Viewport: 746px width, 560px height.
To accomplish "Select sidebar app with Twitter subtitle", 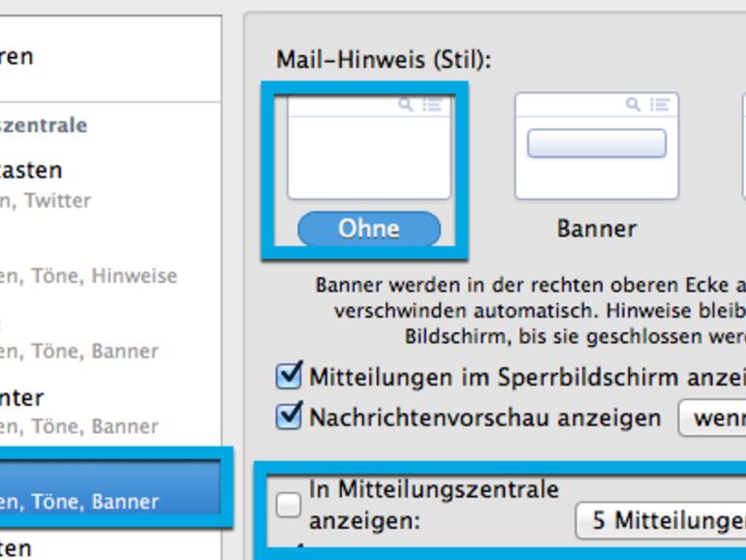I will point(110,184).
